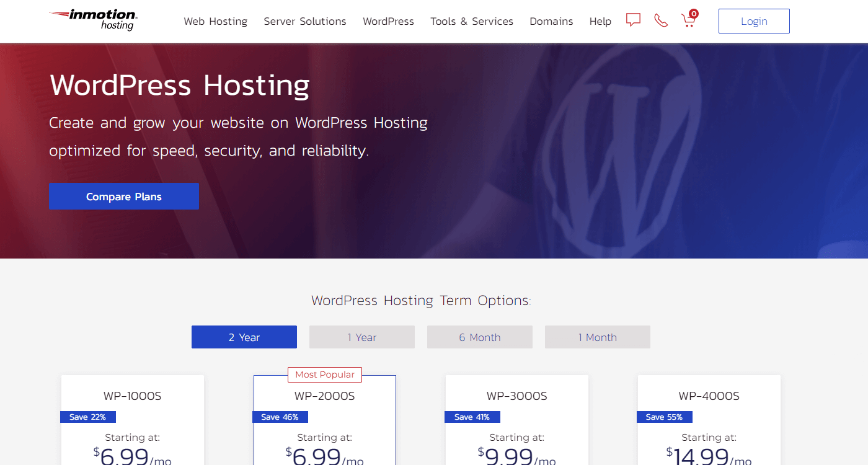Open the Web Hosting menu
The width and height of the screenshot is (868, 465).
[215, 21]
